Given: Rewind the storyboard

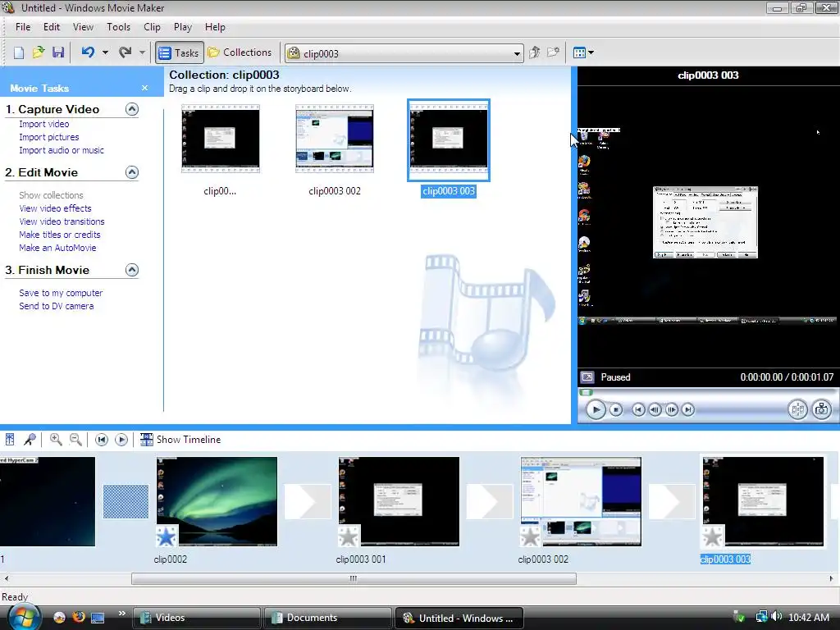Looking at the screenshot, I should pos(101,440).
